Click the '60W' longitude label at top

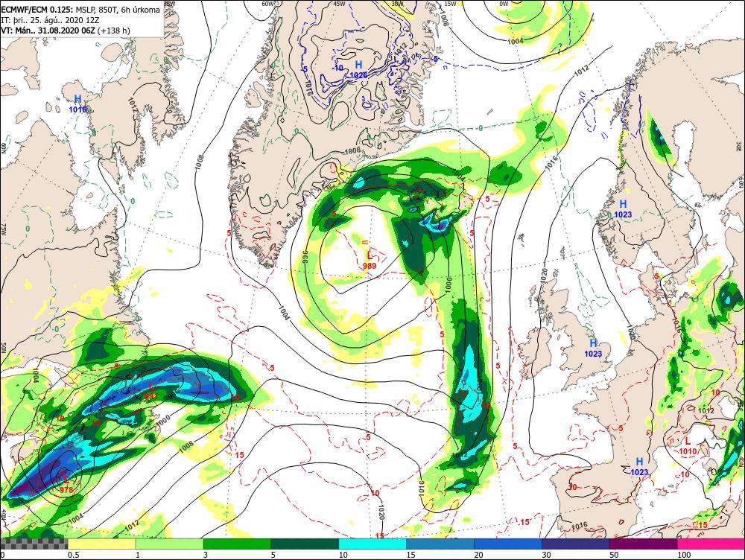(268, 4)
